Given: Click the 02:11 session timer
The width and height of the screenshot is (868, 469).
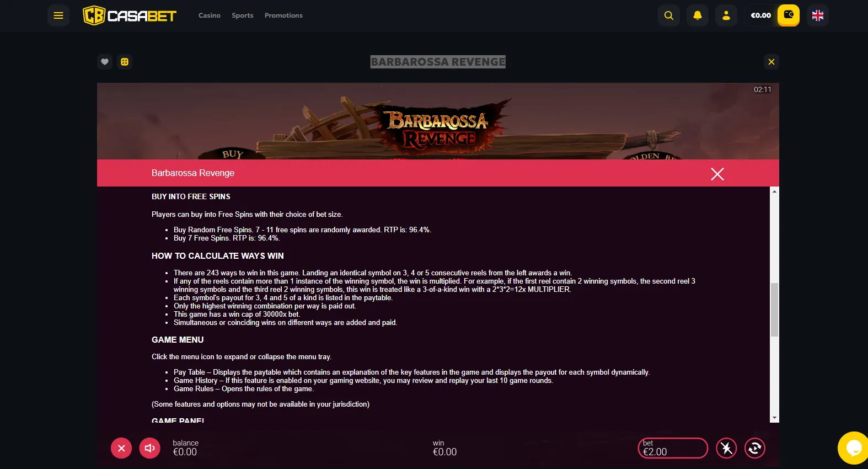Looking at the screenshot, I should [x=763, y=89].
